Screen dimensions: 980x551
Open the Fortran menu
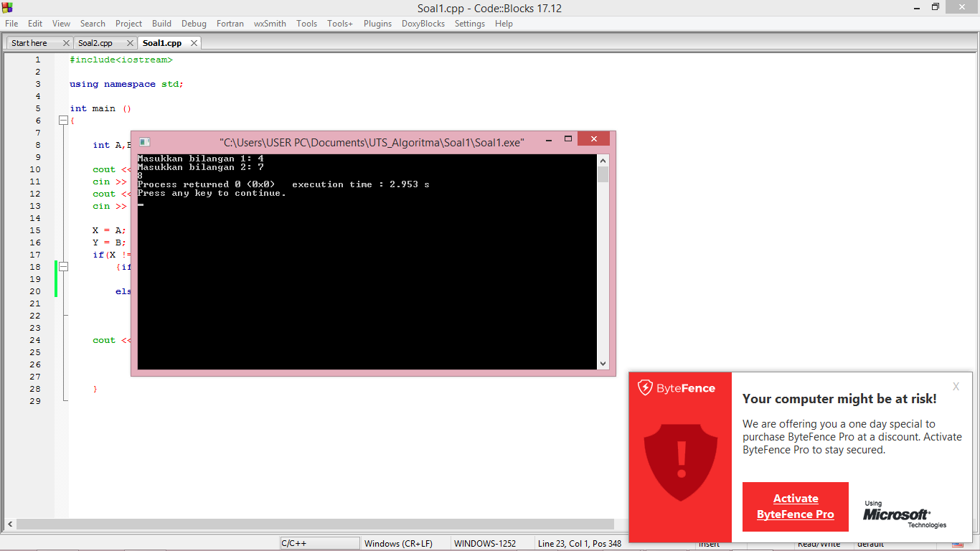point(230,24)
